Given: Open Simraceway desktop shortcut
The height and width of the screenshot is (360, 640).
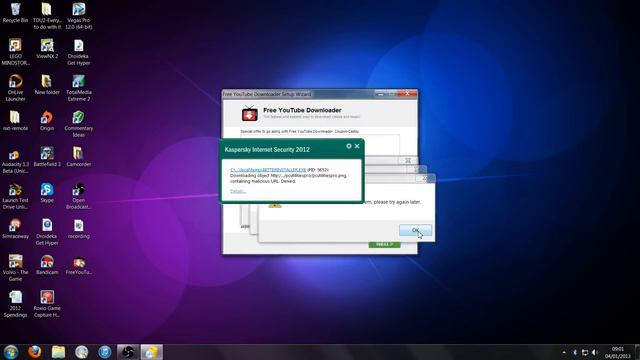Looking at the screenshot, I should coord(15,229).
